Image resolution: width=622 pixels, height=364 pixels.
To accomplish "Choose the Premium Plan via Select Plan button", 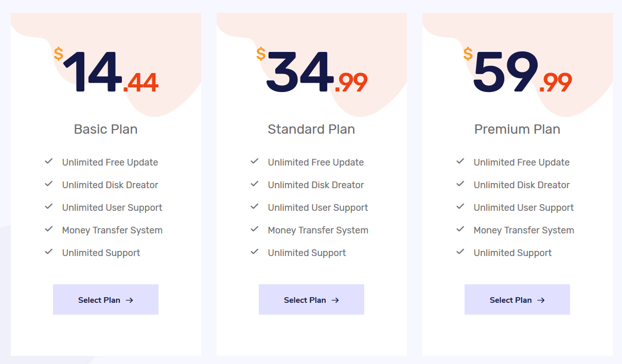I will click(x=517, y=300).
